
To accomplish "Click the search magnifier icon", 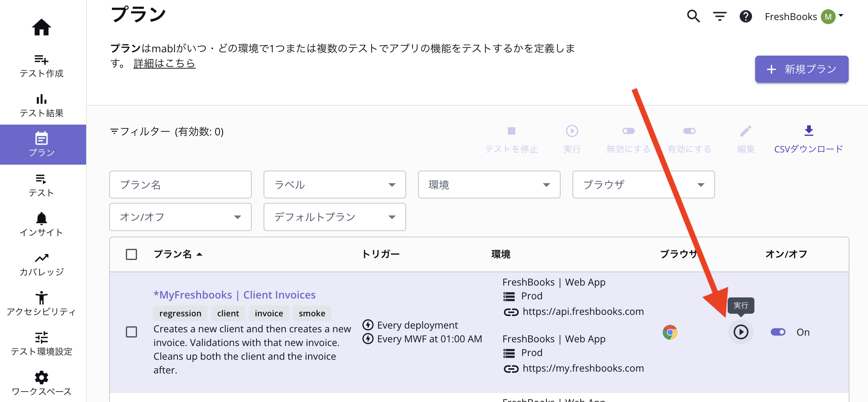I will pos(693,16).
